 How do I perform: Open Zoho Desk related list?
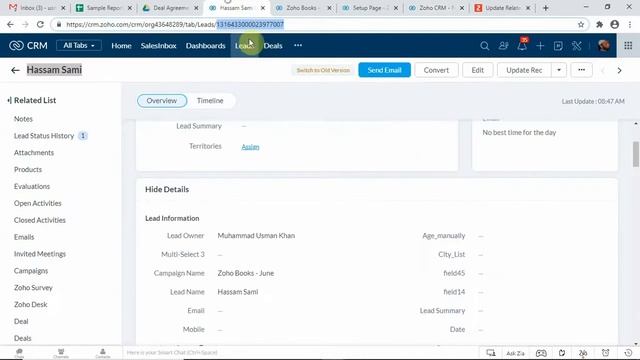click(x=31, y=304)
